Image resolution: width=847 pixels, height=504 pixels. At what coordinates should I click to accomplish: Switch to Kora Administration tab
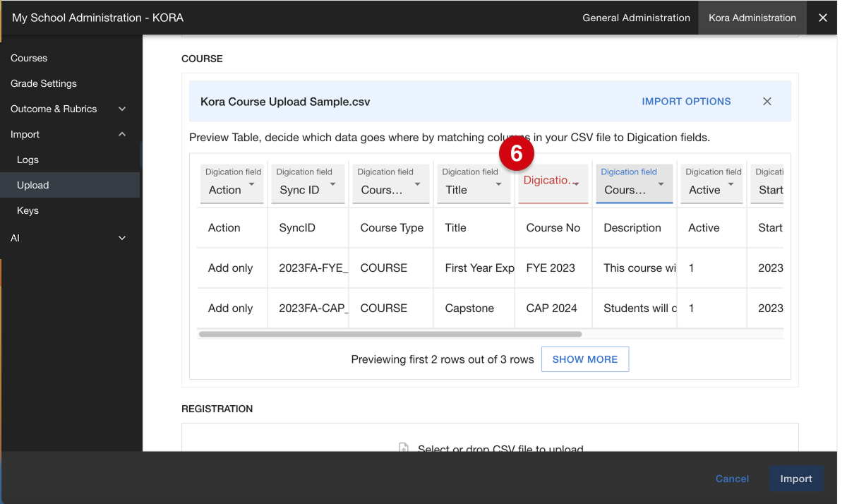752,18
